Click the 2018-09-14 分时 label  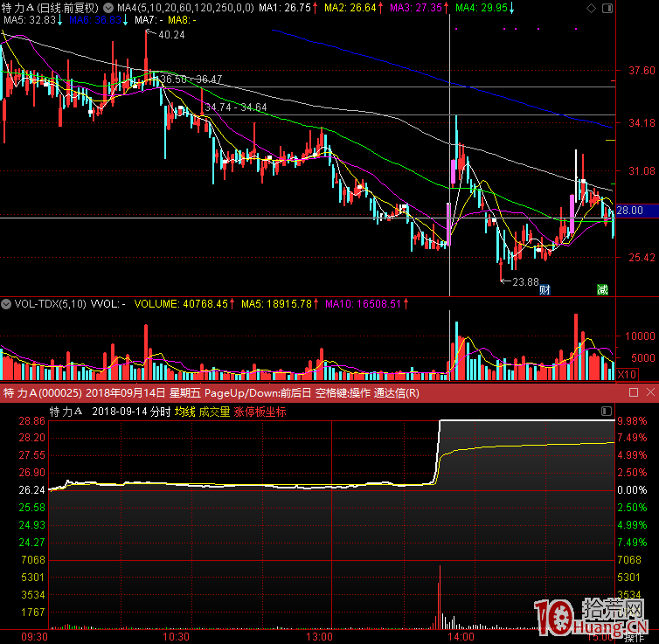(x=131, y=412)
